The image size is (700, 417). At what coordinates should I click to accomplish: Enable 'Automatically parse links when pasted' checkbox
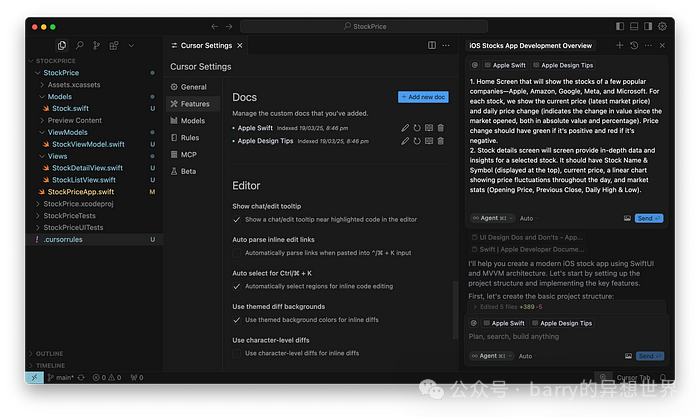pos(237,253)
